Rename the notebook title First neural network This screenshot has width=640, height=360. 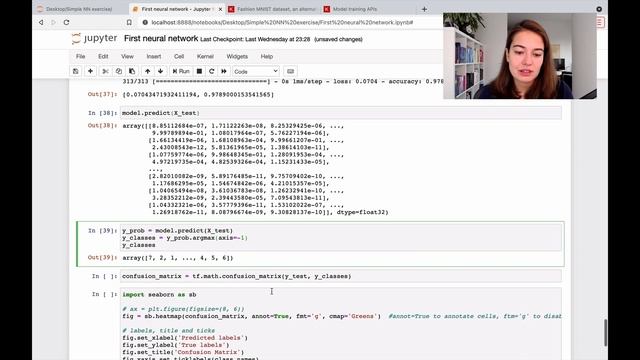click(x=161, y=39)
